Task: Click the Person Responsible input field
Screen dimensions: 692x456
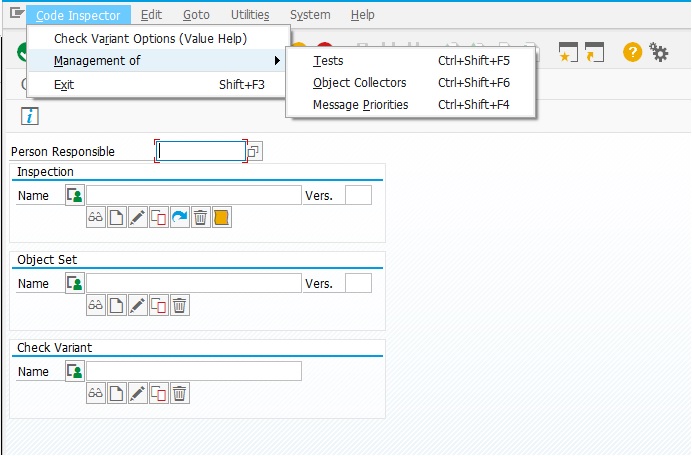Action: click(x=201, y=151)
